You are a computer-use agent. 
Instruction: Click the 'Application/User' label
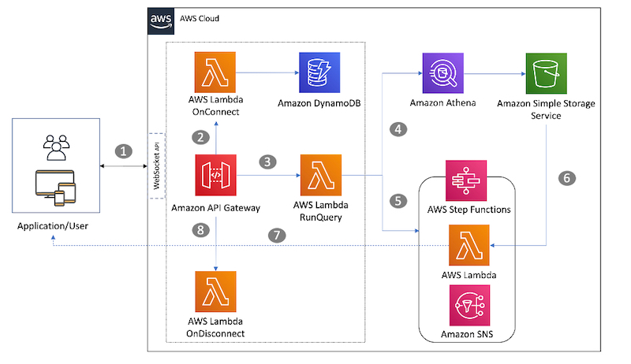(53, 226)
